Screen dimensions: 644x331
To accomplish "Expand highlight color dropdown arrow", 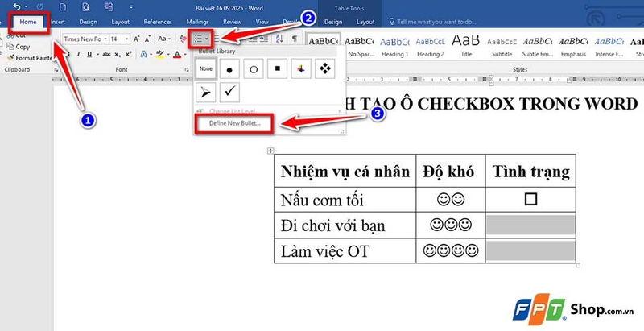I will [x=168, y=54].
